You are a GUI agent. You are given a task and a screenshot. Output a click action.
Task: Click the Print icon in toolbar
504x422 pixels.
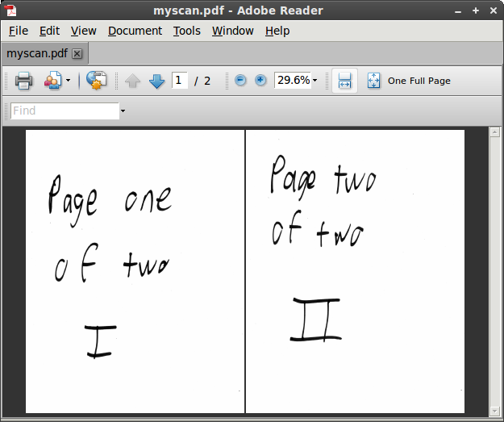tap(23, 81)
